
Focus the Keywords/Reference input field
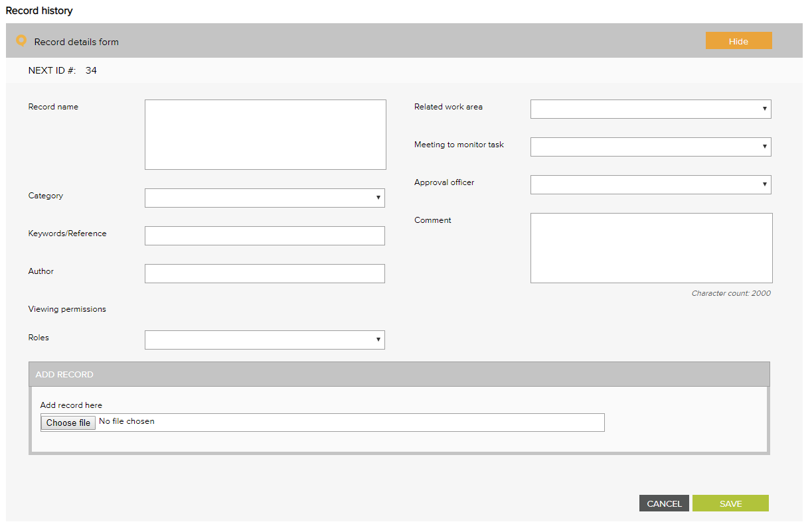pos(264,235)
